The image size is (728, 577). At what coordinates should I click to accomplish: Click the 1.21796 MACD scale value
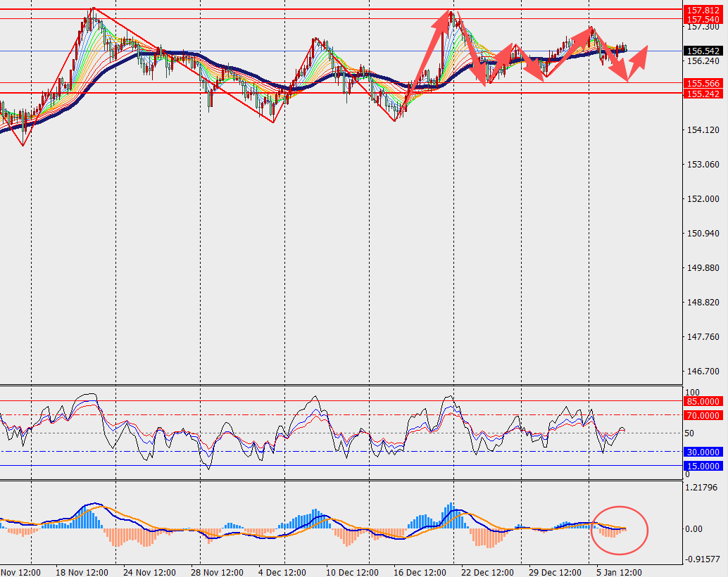tap(702, 487)
